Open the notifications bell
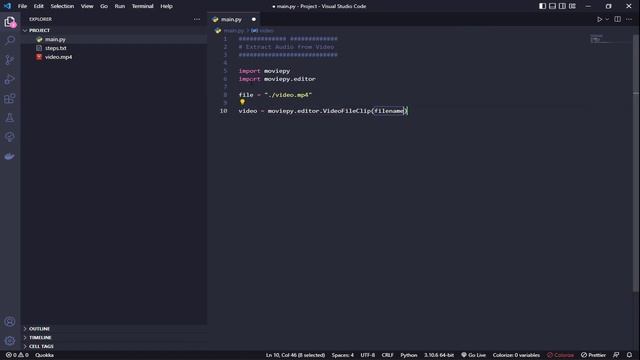This screenshot has width=640, height=360. click(629, 355)
